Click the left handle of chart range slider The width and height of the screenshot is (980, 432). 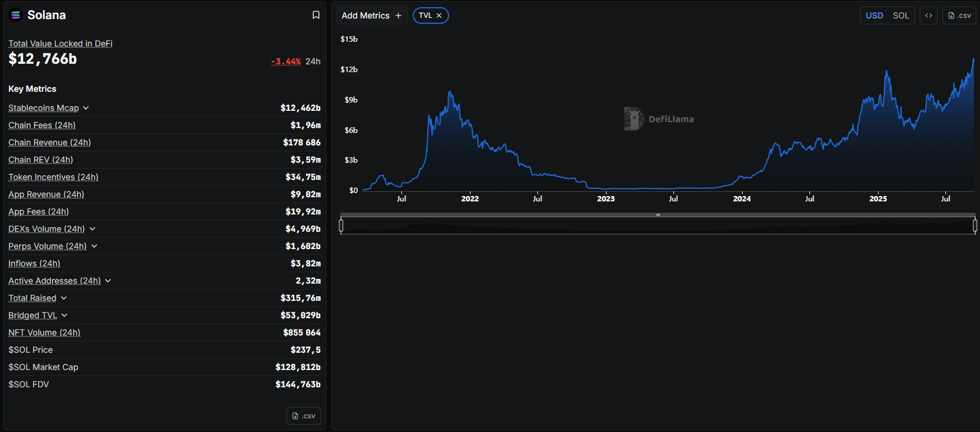[x=341, y=226]
